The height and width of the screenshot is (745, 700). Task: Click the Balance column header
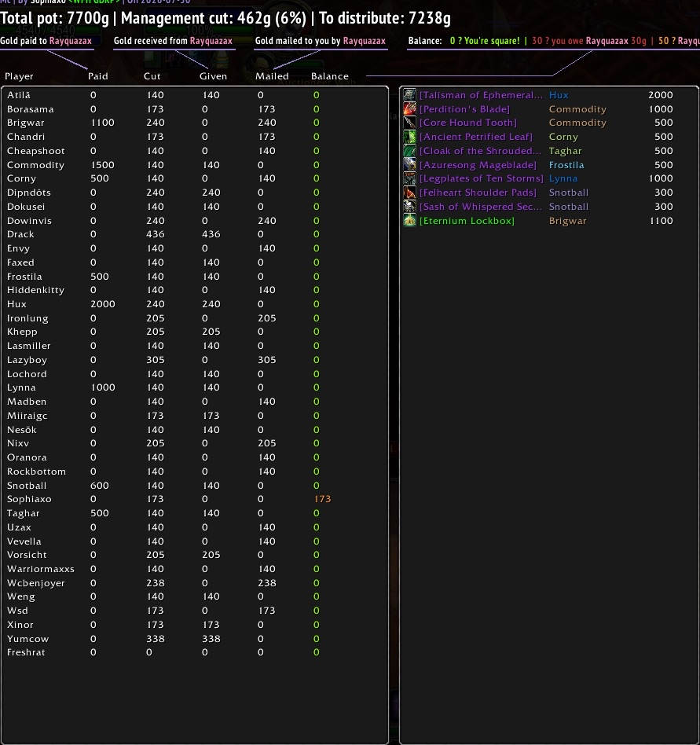tap(330, 76)
